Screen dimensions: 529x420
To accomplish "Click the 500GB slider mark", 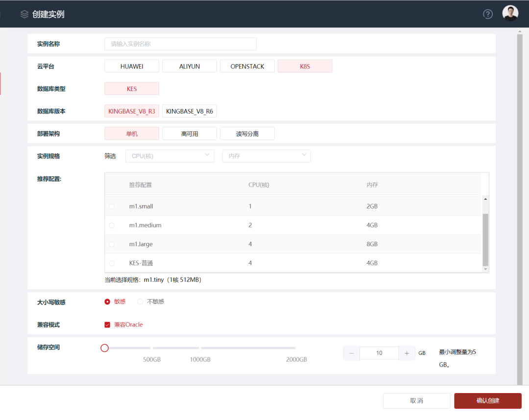I will [x=152, y=360].
